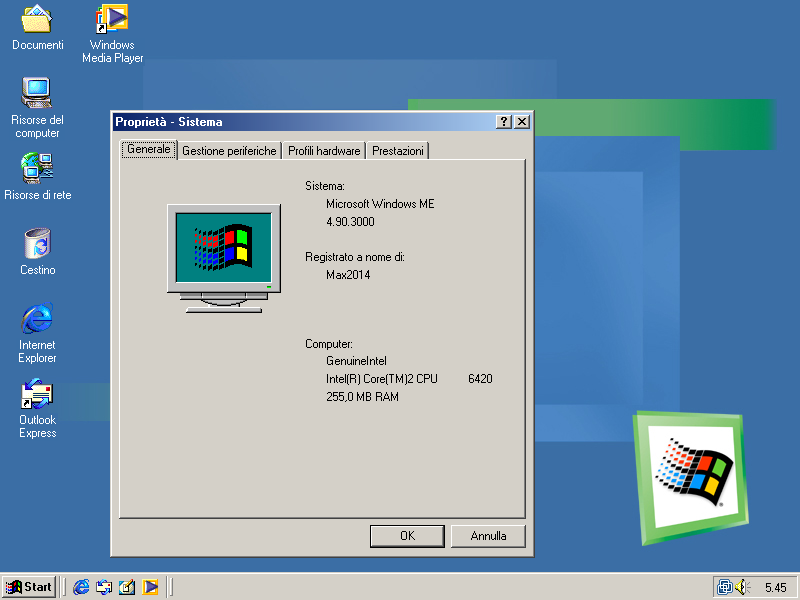
Task: Click the Registrato a nome di: label
Action: pos(355,257)
